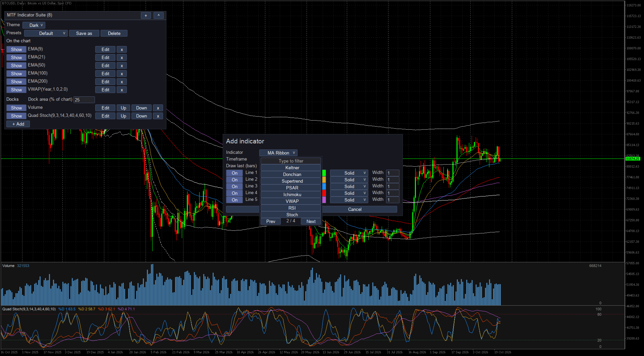Move Quad Stoch dock Down
The width and height of the screenshot is (644, 356).
(142, 116)
